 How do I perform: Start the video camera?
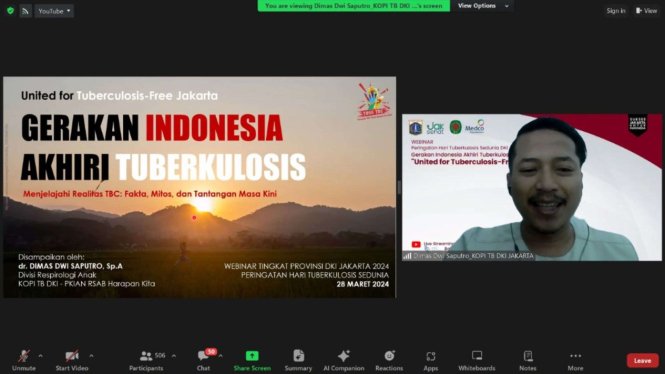pos(72,360)
